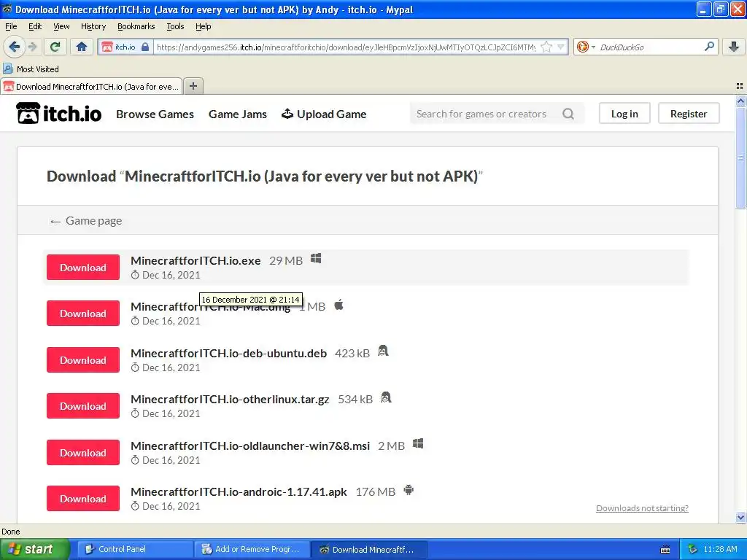This screenshot has height=560, width=747.
Task: Click the itch.io logo
Action: pos(58,113)
